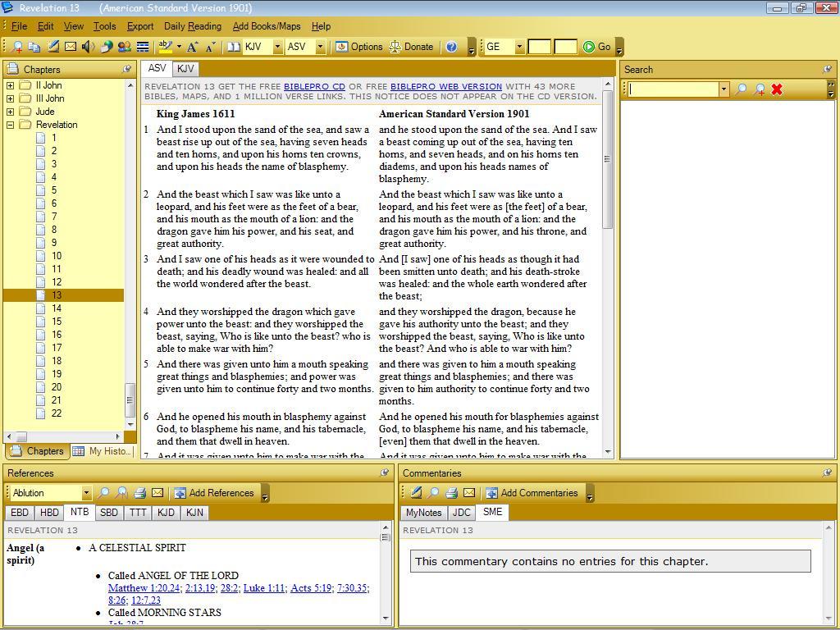Open the Luke 1:11 reference link

pyautogui.click(x=263, y=588)
